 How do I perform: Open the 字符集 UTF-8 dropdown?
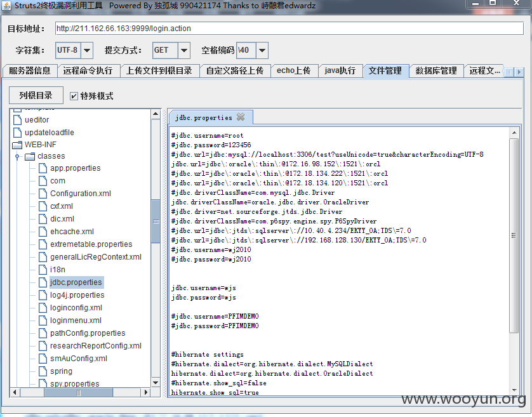[x=87, y=50]
